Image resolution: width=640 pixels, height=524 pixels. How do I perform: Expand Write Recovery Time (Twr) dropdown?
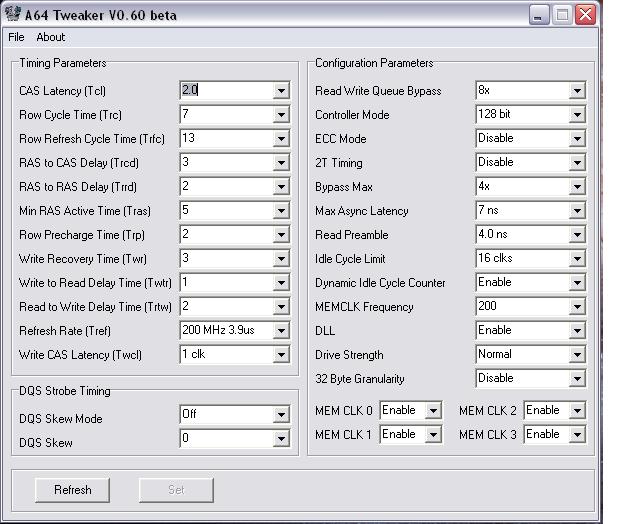click(281, 258)
